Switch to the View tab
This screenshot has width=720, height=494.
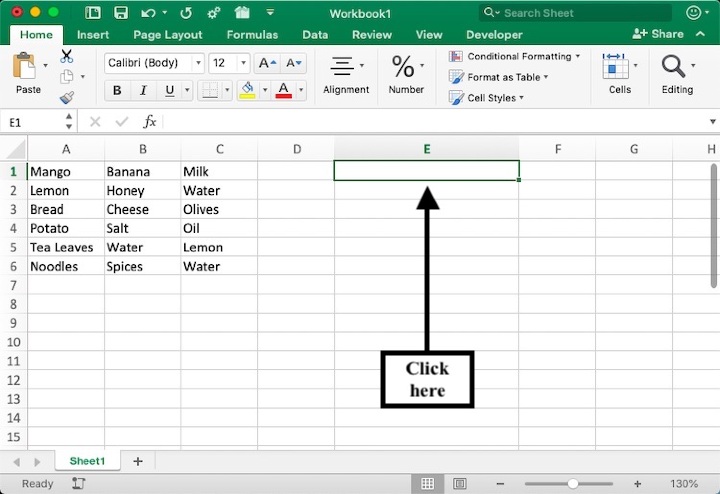tap(429, 35)
